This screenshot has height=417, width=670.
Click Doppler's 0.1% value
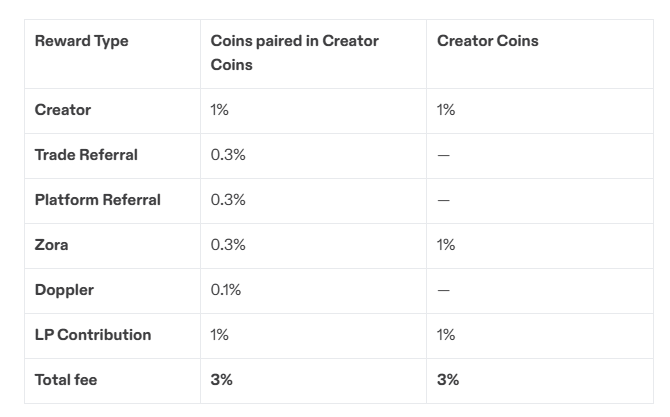226,290
